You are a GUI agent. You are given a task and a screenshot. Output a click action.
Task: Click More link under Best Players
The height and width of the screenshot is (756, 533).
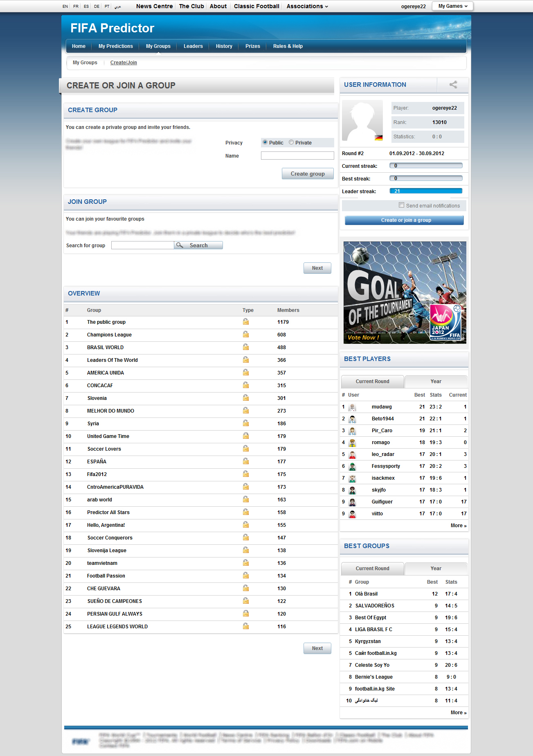pyautogui.click(x=459, y=526)
